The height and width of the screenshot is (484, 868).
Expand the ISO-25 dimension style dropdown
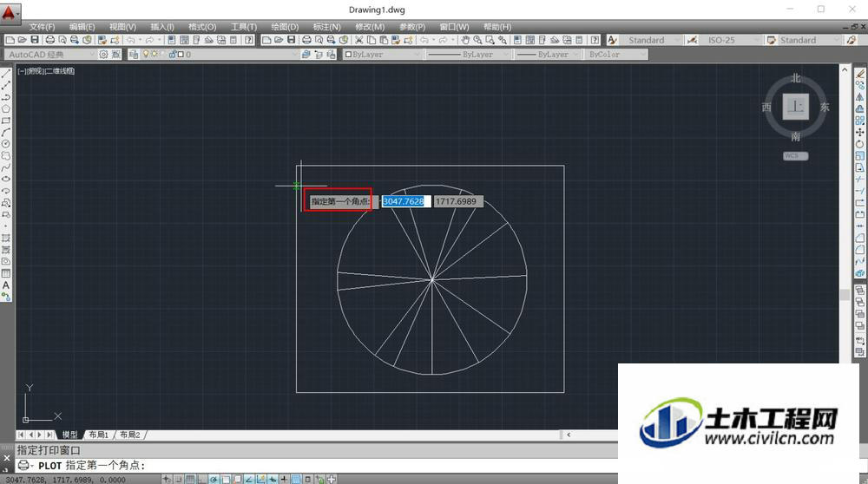(759, 40)
